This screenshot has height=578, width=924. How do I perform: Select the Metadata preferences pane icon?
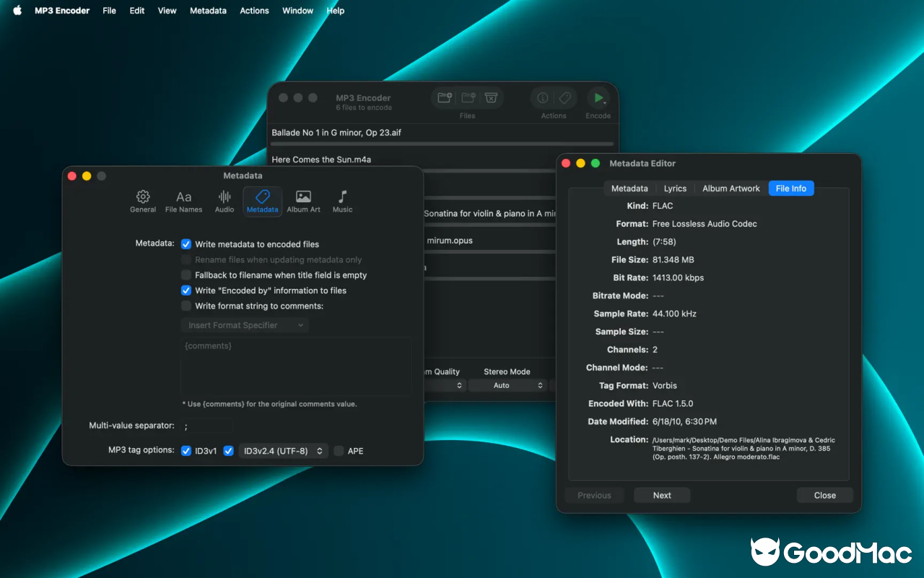tap(262, 202)
